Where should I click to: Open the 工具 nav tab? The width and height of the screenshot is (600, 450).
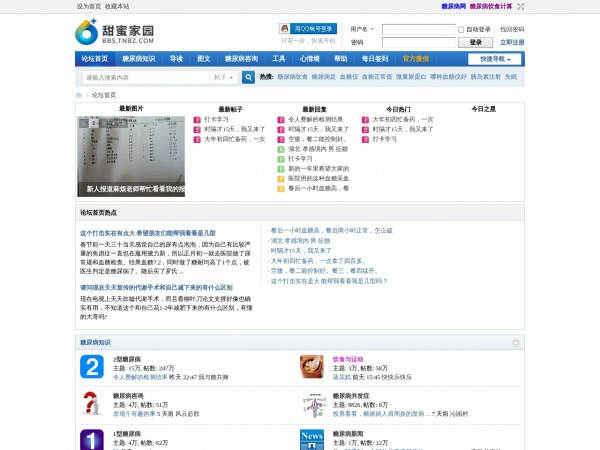pos(279,59)
